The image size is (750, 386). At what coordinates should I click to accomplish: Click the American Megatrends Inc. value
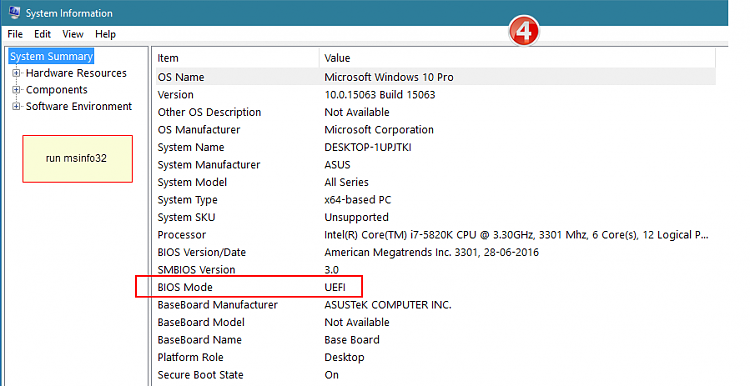[x=431, y=252]
